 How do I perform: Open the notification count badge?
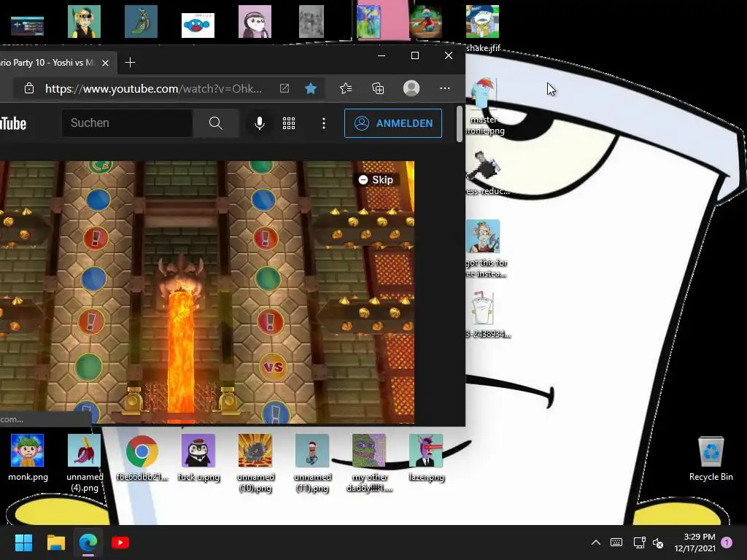727,542
